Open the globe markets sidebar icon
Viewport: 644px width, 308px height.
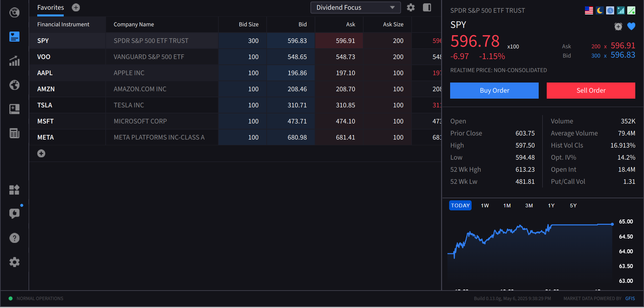(14, 85)
